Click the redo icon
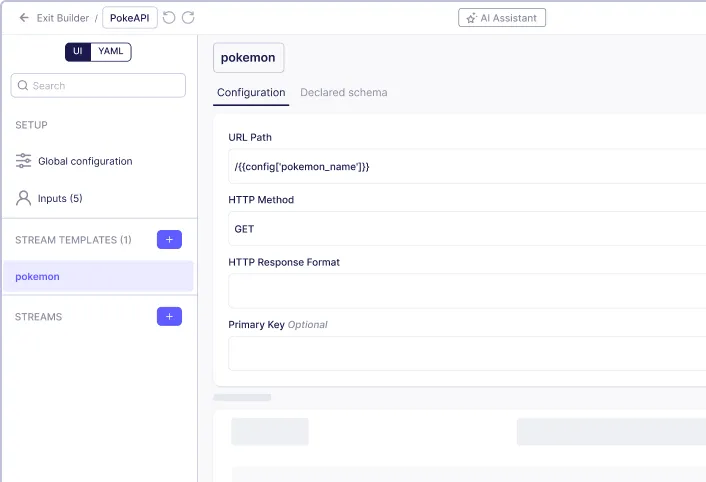 pos(188,18)
